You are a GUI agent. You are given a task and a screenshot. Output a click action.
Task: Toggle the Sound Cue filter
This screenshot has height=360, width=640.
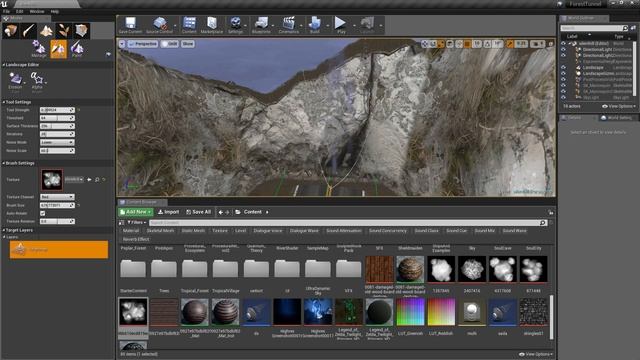tap(456, 231)
